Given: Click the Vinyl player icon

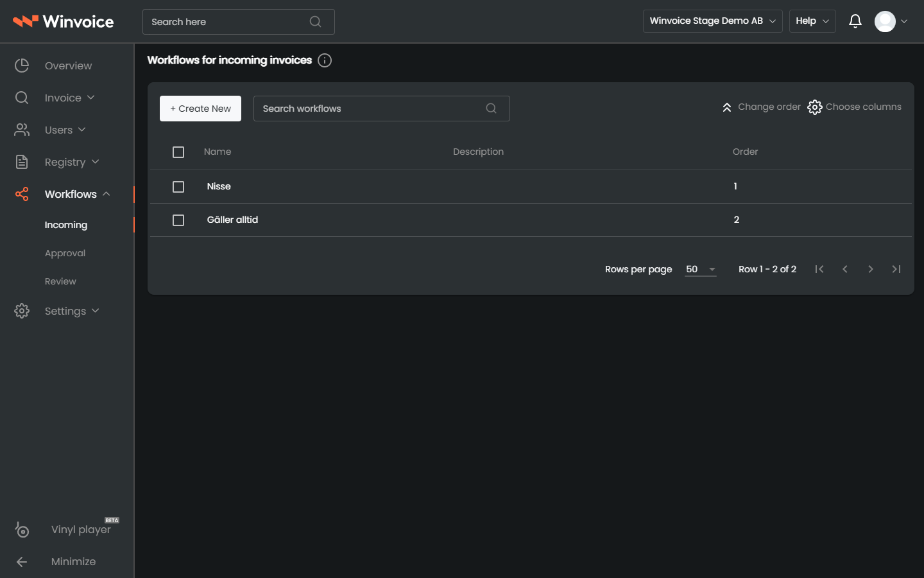Looking at the screenshot, I should (x=22, y=529).
